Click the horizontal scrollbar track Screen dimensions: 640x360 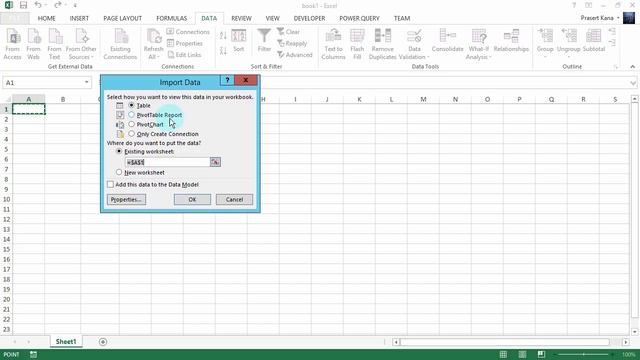[x=504, y=342]
